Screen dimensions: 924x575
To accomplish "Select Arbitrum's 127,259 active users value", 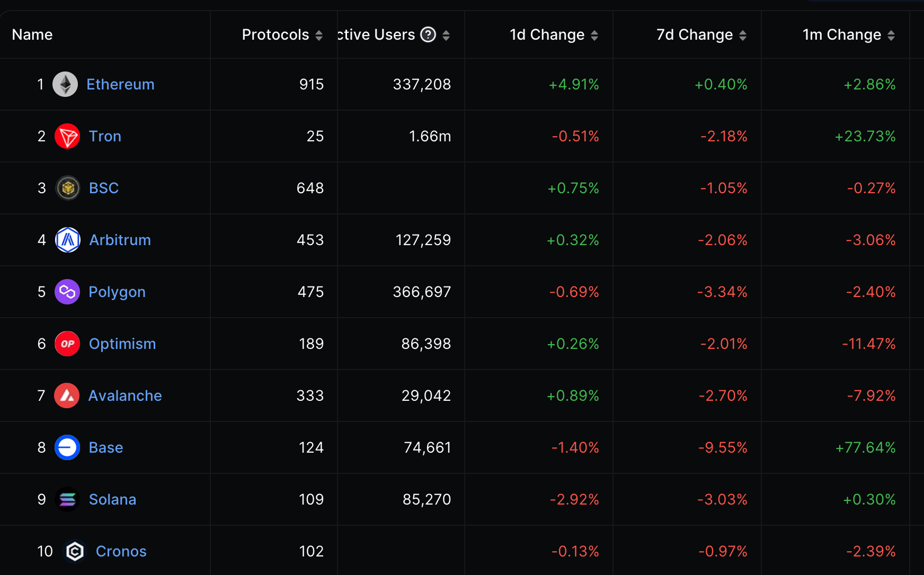I will [x=423, y=240].
